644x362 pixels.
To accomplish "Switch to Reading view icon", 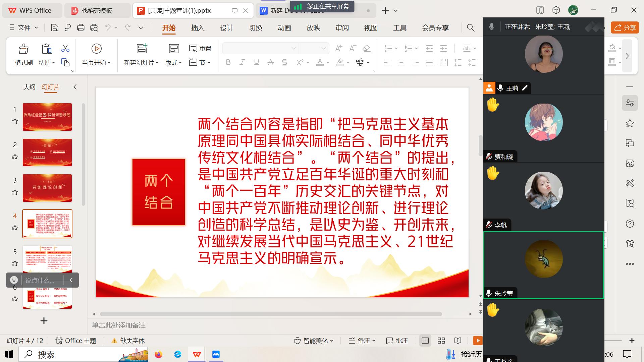I will [458, 341].
